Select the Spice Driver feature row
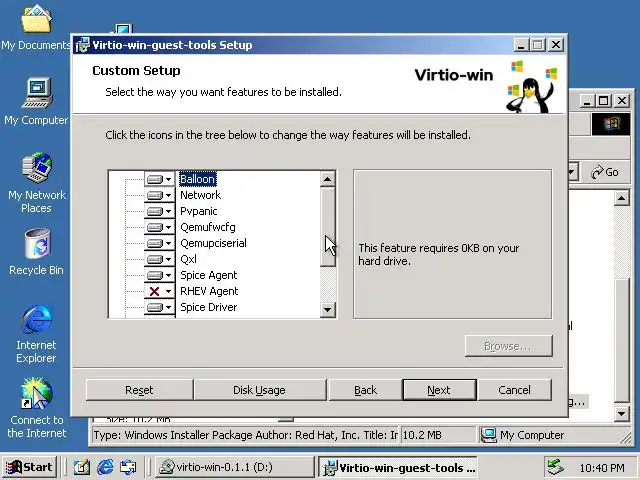The image size is (640, 480). tap(209, 307)
